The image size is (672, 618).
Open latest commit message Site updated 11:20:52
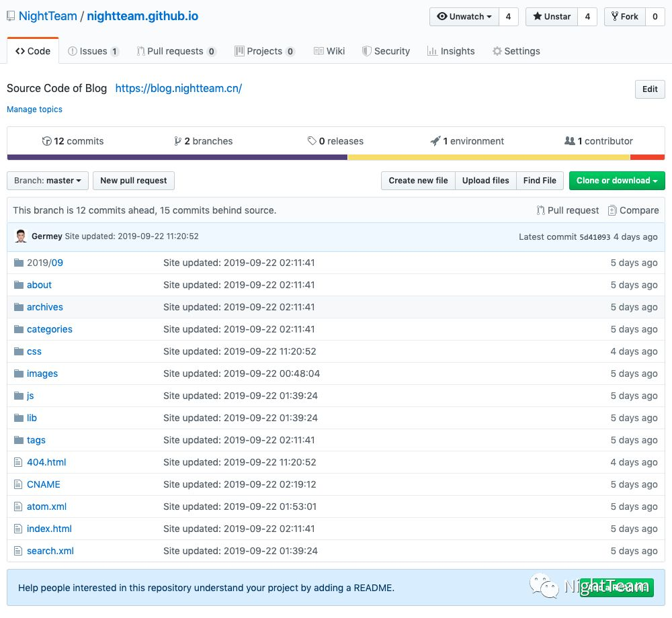pyautogui.click(x=132, y=236)
